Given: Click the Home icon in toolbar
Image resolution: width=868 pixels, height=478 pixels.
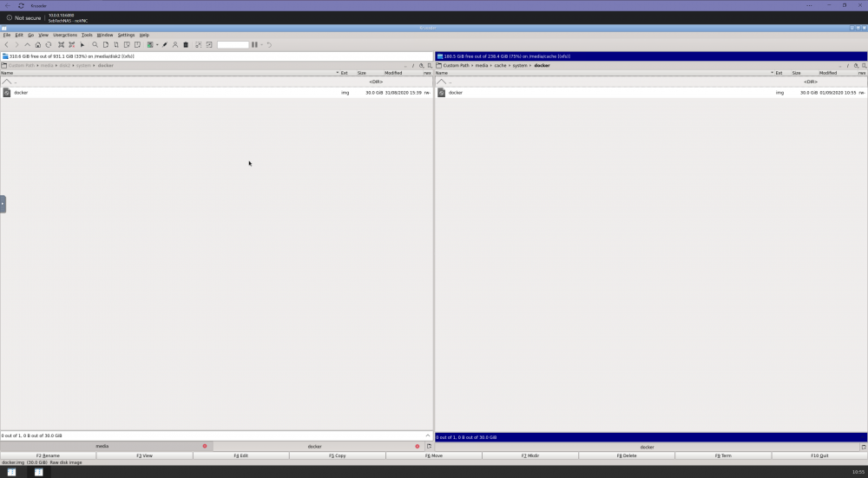Looking at the screenshot, I should point(37,45).
